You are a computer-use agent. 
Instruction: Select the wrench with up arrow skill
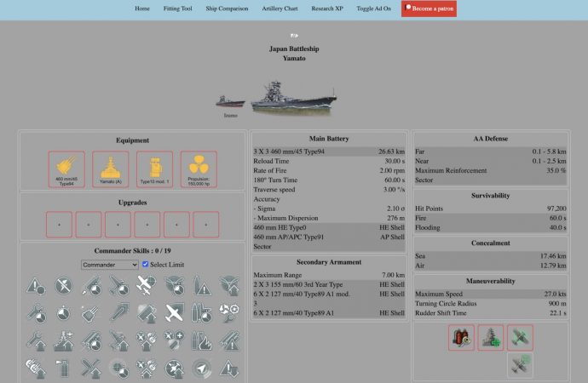tap(36, 341)
